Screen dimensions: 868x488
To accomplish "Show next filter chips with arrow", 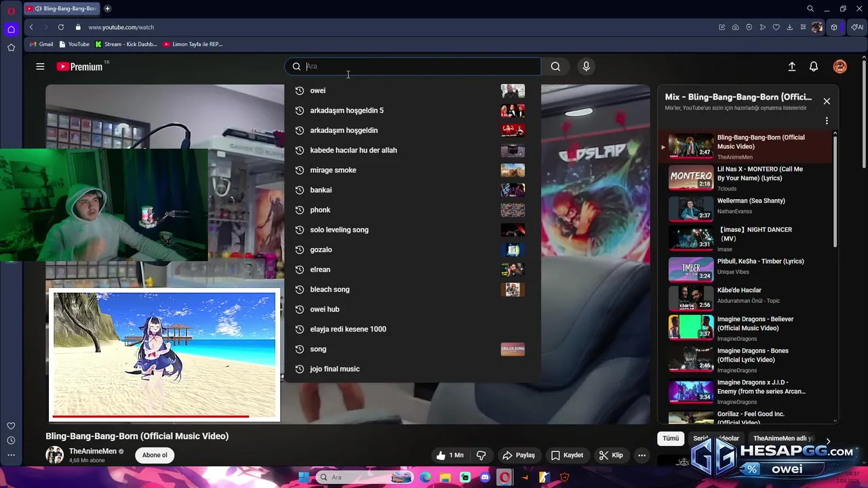I will 827,441.
